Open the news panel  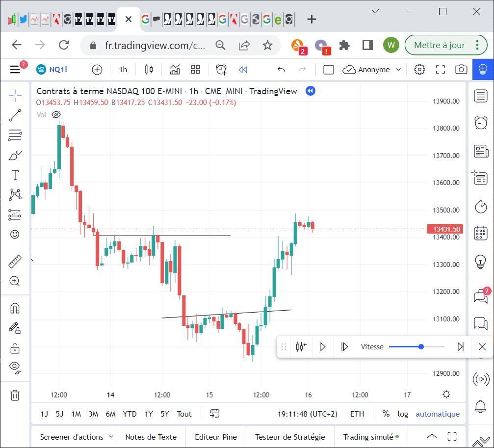tap(480, 151)
